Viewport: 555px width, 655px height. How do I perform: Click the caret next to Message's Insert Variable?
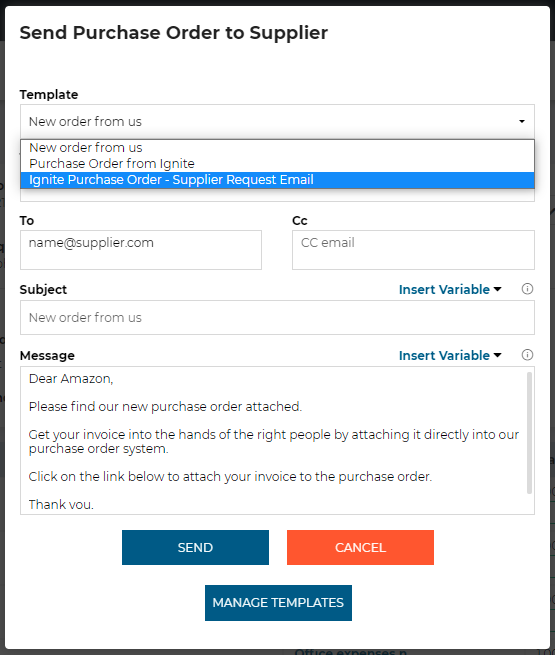point(497,355)
